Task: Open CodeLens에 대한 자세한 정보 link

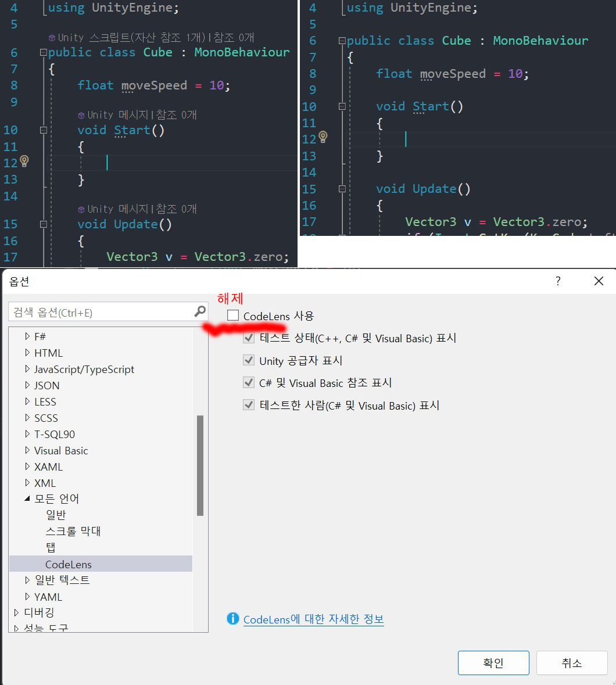Action: click(314, 619)
